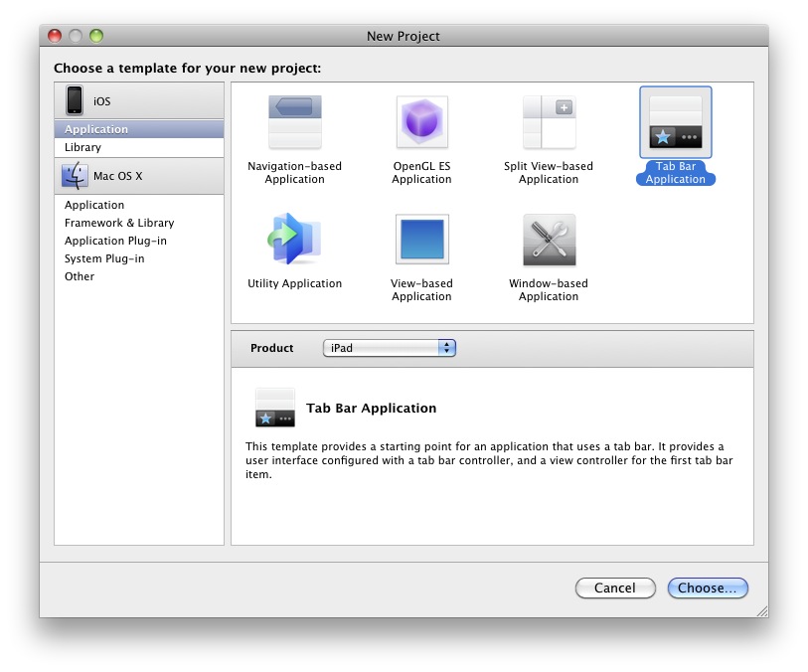Click the View-based Application label
808x672 pixels.
(421, 289)
